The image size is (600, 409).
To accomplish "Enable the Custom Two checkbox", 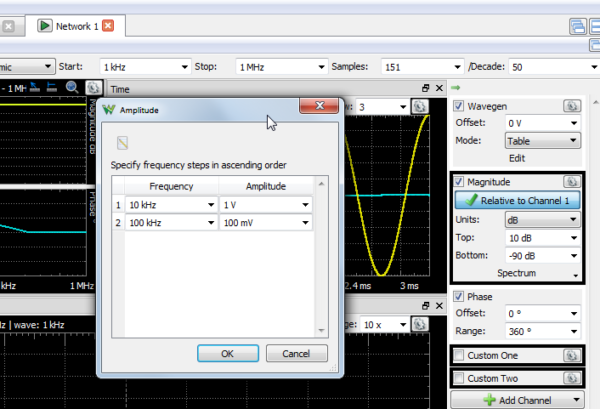I will [x=458, y=378].
